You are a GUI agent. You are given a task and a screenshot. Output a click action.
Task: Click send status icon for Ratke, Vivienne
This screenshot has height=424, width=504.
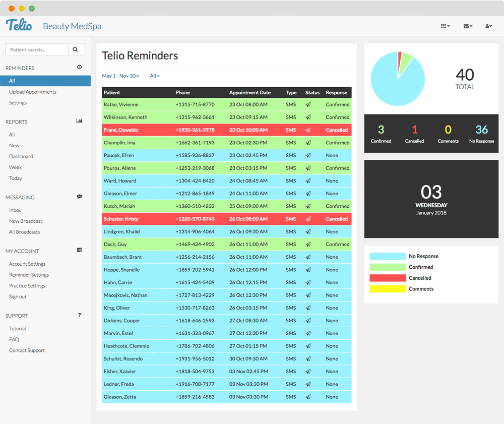click(x=308, y=104)
